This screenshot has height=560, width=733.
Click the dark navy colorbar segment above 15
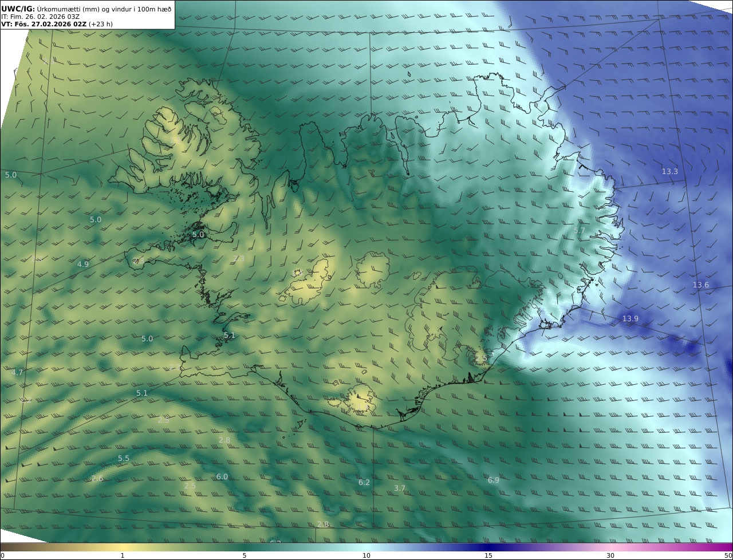tap(488, 547)
